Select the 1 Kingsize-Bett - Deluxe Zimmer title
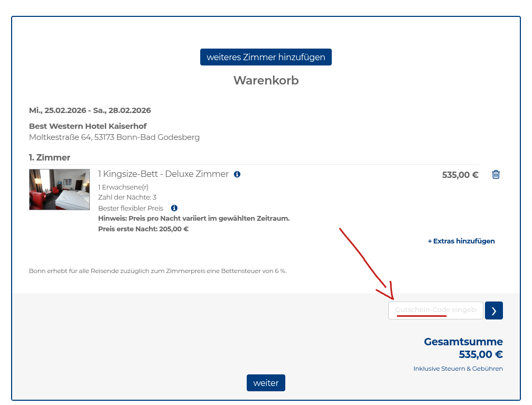Image resolution: width=532 pixels, height=405 pixels. (163, 174)
